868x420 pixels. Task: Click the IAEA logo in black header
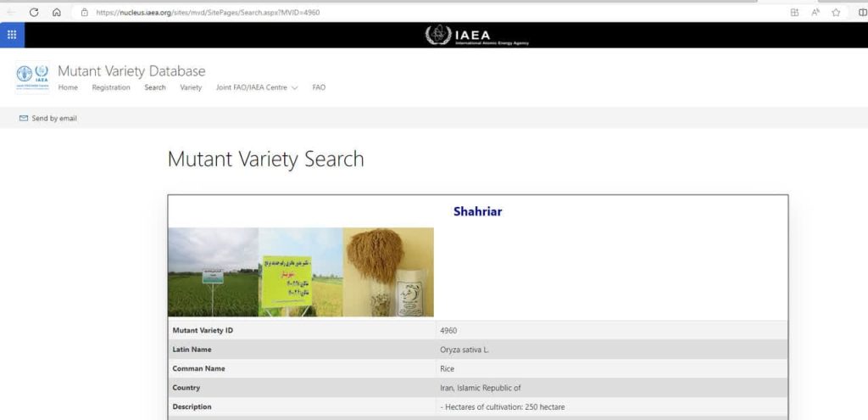pos(477,36)
